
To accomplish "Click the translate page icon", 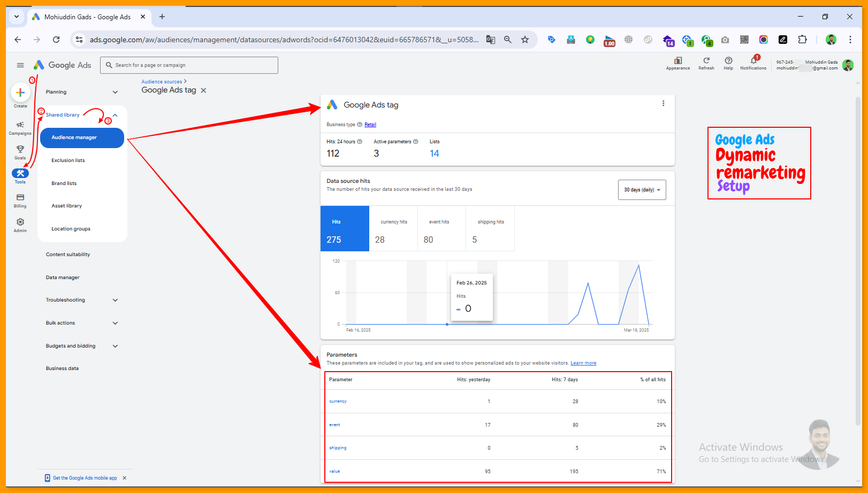I will point(491,40).
